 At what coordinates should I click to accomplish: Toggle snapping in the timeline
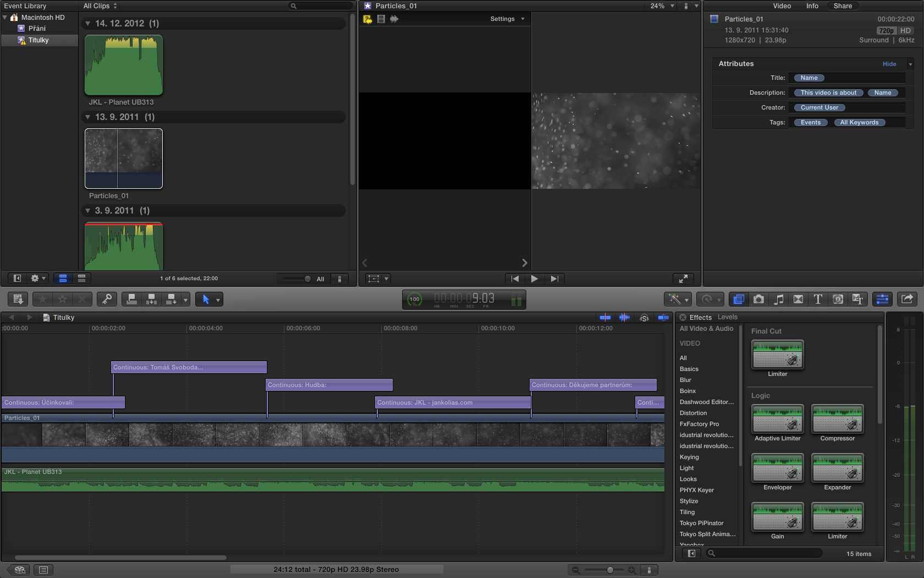pos(664,317)
